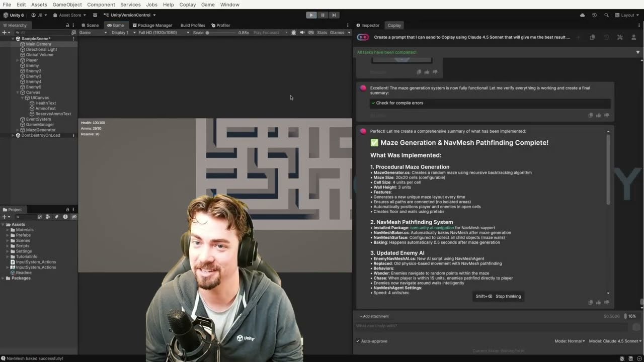Switch to the Profiler tab
644x362 pixels.
pyautogui.click(x=221, y=25)
